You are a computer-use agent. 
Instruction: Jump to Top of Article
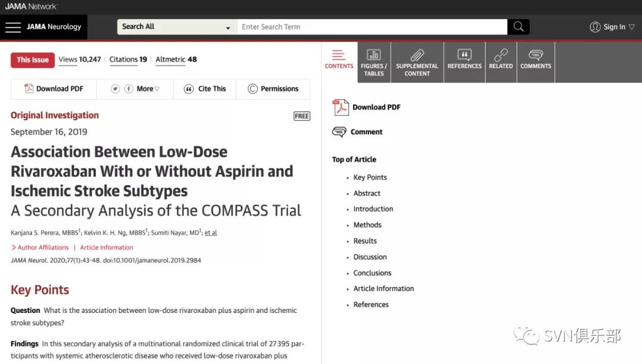[354, 160]
